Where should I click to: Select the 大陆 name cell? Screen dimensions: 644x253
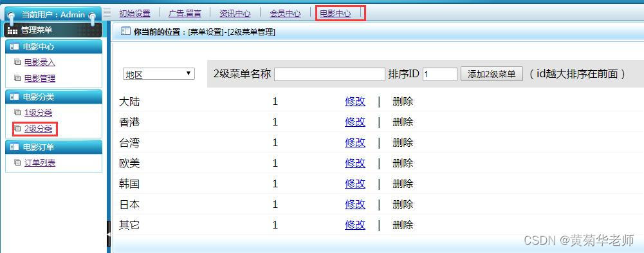click(x=129, y=101)
